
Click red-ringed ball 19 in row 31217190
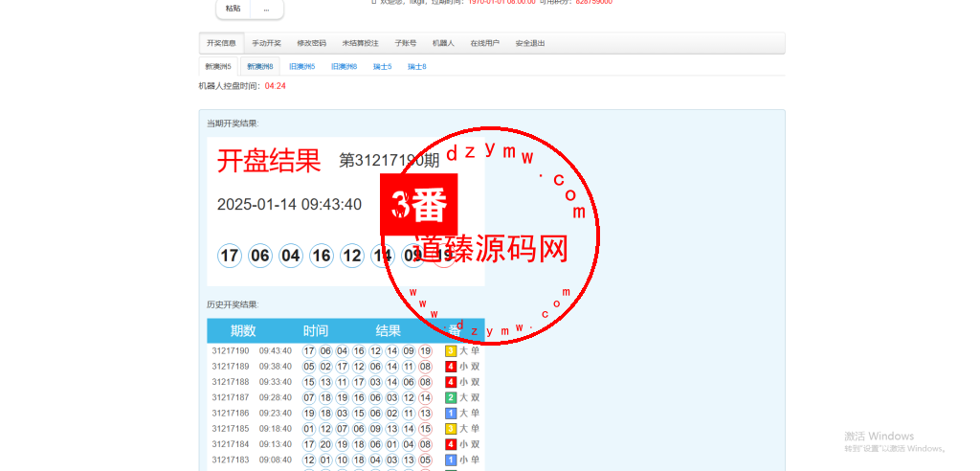coord(426,351)
